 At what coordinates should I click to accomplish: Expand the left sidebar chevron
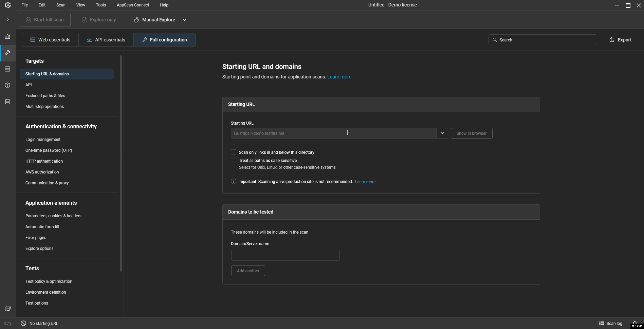(x=8, y=20)
